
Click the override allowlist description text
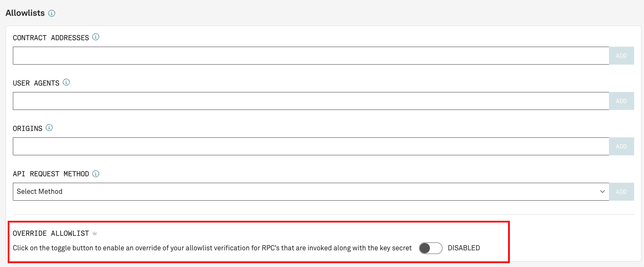(212, 248)
